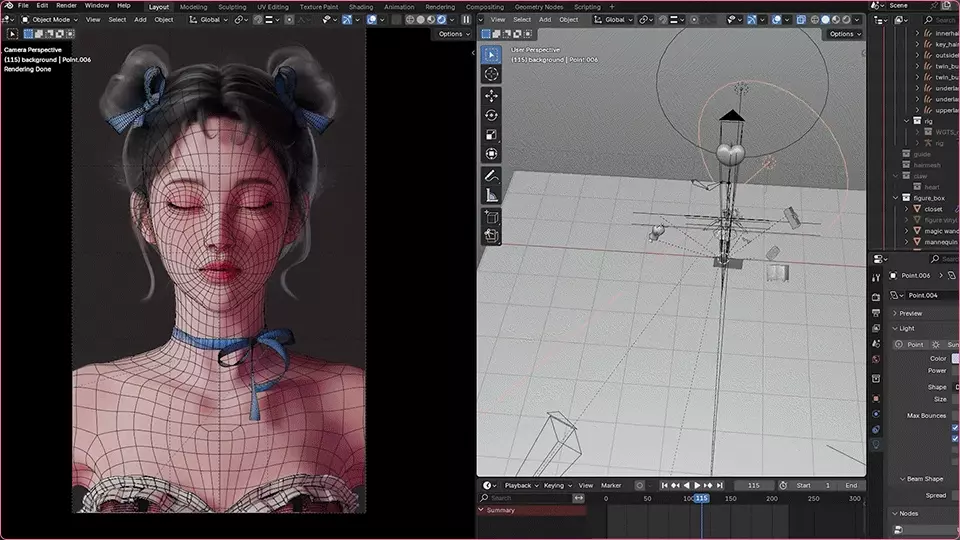960x540 pixels.
Task: Open Object Mode dropdown in left viewport
Action: click(50, 20)
